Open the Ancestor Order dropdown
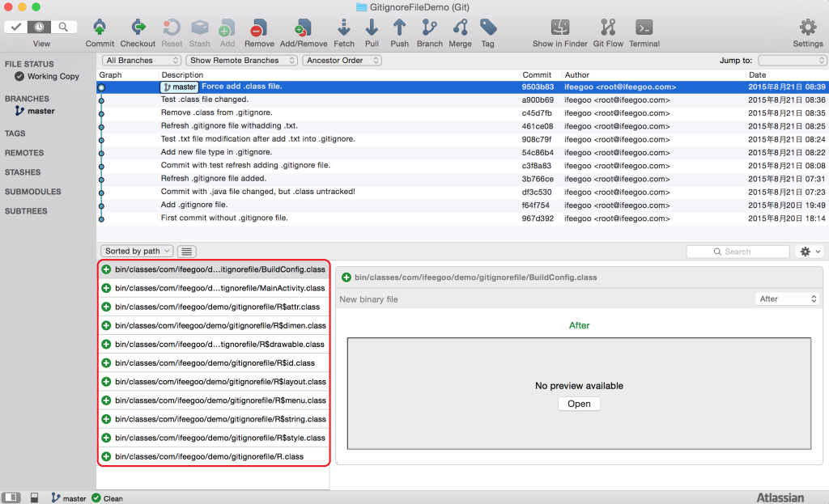The image size is (829, 504). (x=342, y=60)
